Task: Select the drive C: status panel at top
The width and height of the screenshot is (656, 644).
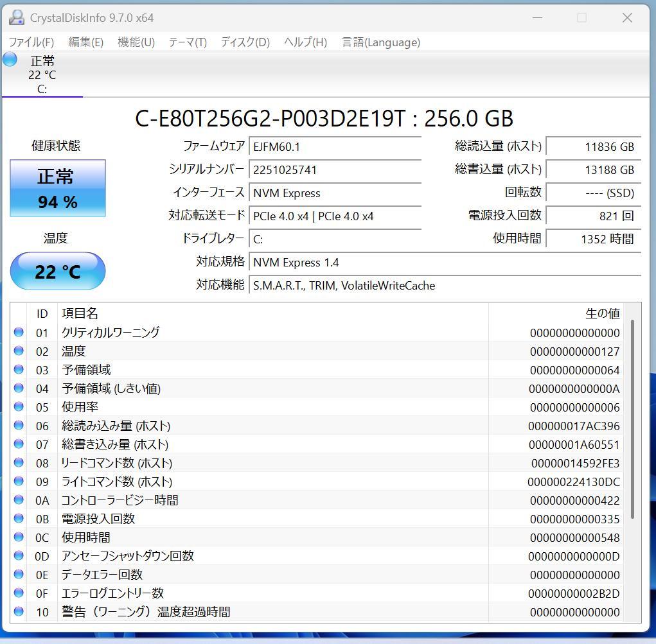Action: coord(42,74)
